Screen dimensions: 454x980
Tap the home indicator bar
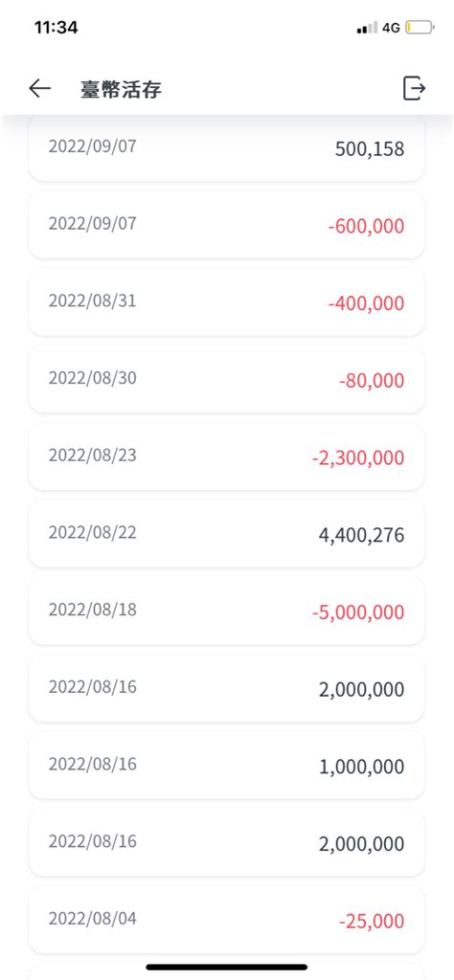[226, 967]
